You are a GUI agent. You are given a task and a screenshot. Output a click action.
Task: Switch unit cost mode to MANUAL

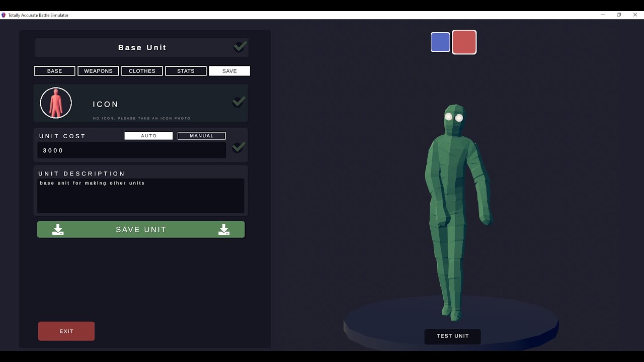(x=201, y=136)
